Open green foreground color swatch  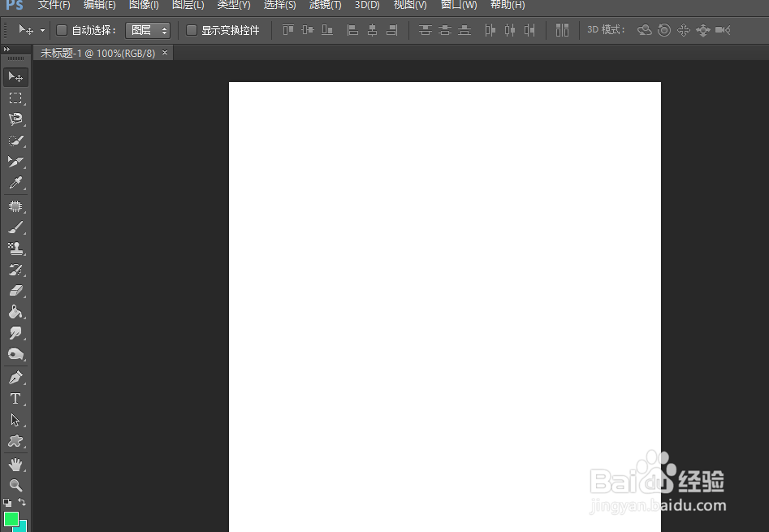click(x=11, y=518)
